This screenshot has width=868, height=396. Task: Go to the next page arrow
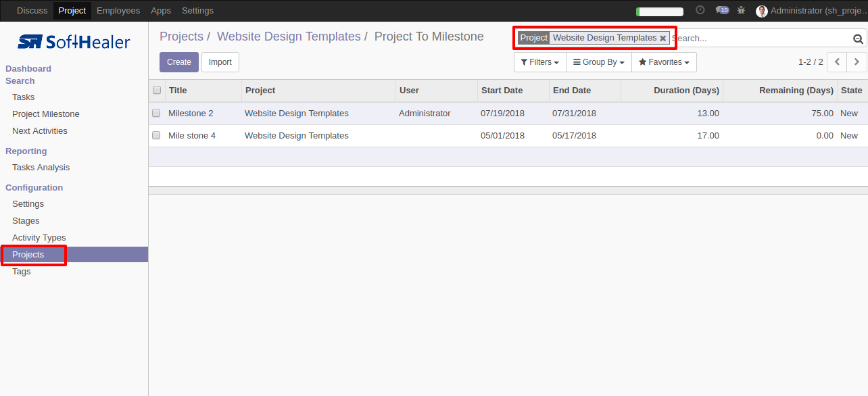pos(857,61)
